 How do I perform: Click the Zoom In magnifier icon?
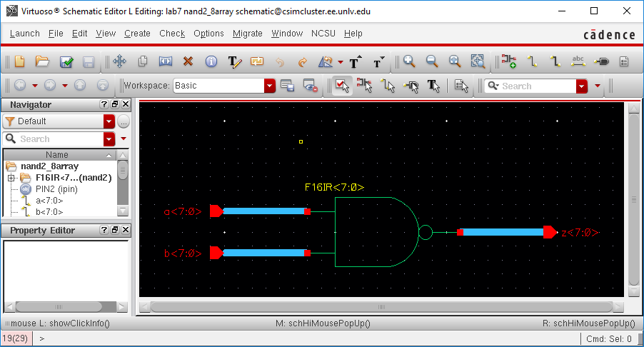coord(408,61)
